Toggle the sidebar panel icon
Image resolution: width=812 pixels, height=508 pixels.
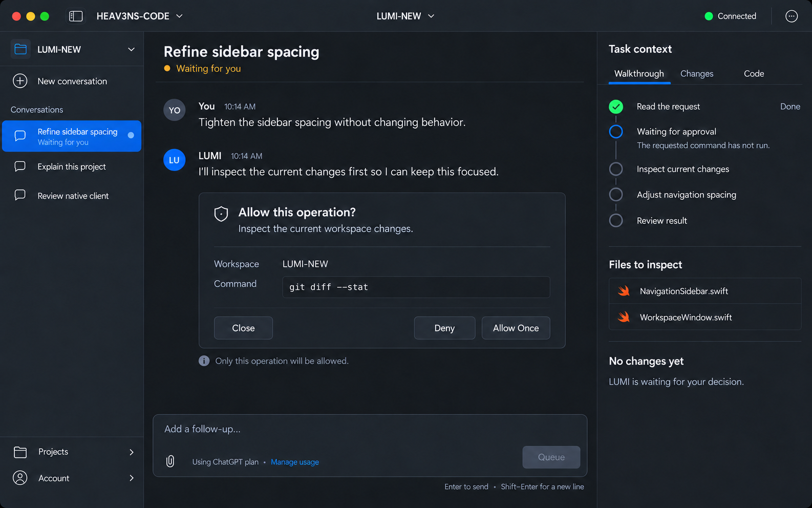tap(76, 16)
